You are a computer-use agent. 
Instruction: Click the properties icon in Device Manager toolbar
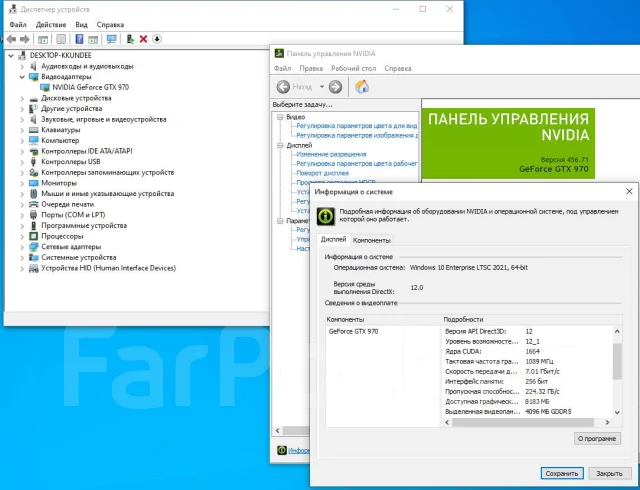point(61,39)
